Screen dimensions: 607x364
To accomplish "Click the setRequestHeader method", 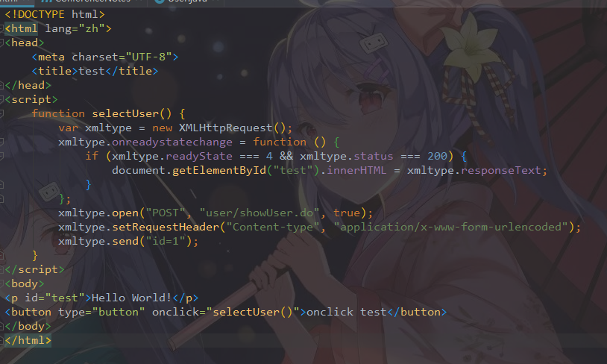I will click(x=166, y=228).
